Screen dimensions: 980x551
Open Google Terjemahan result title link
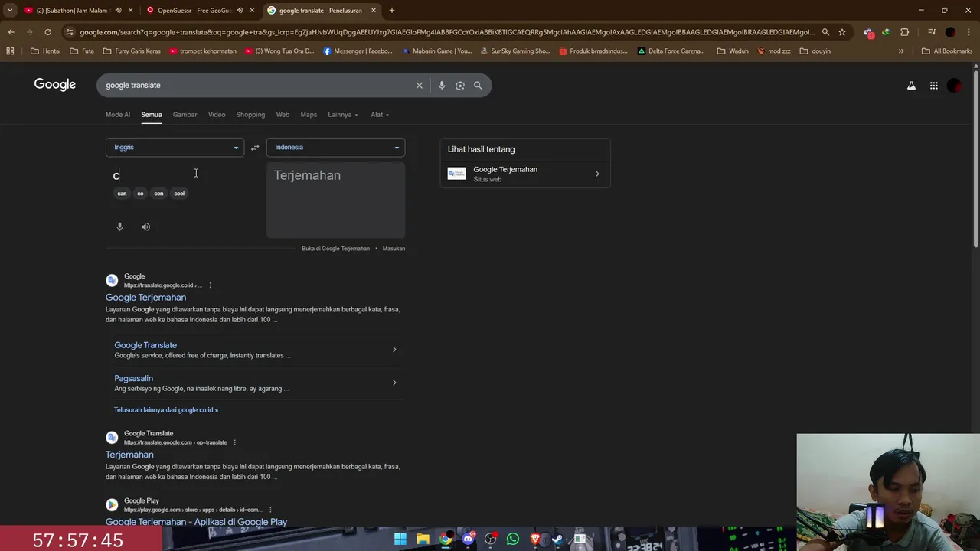(x=145, y=298)
